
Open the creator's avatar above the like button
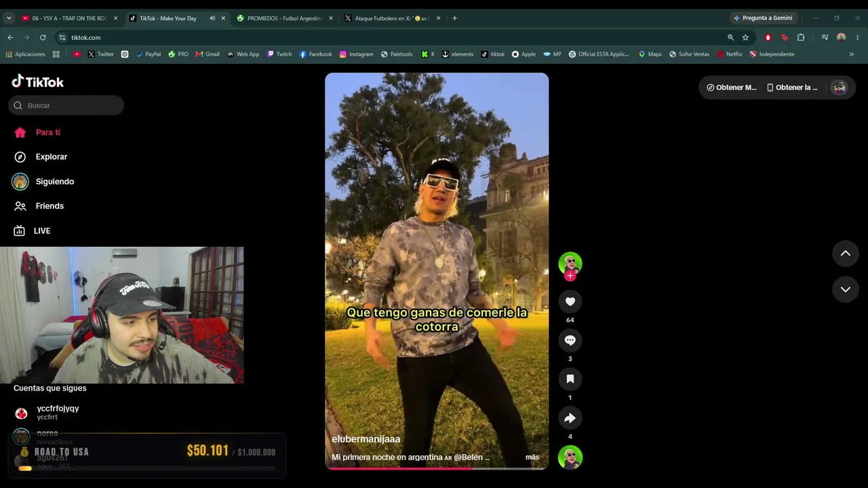coord(570,263)
